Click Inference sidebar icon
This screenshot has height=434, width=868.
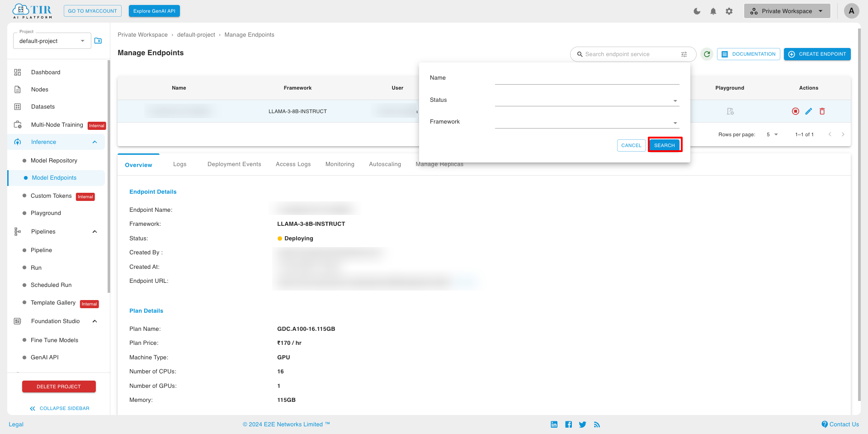click(x=18, y=142)
